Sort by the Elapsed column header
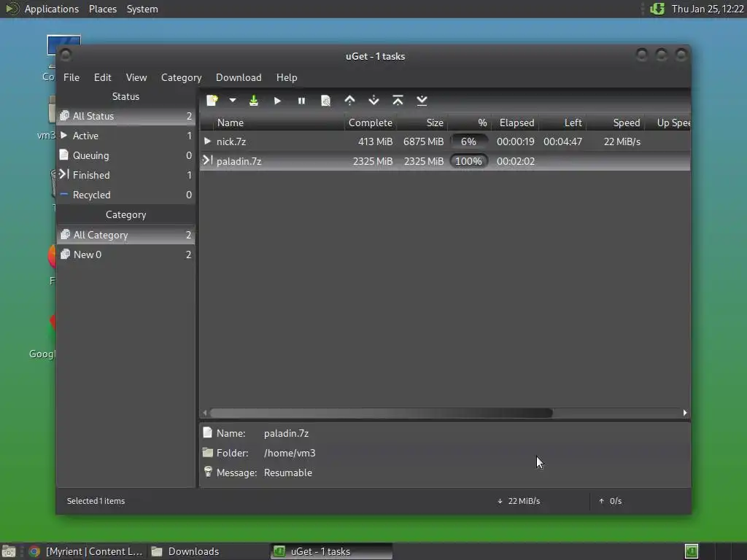 (x=515, y=122)
